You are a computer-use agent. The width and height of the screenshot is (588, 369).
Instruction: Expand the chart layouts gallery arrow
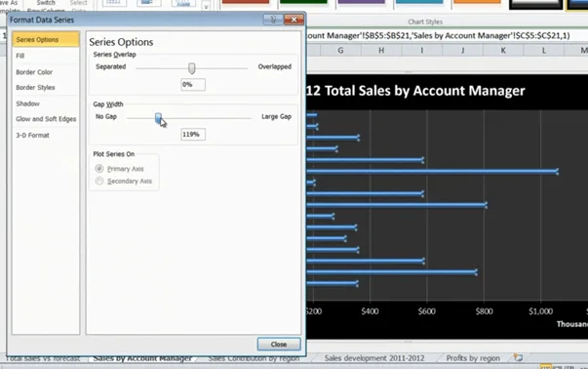(206, 7)
